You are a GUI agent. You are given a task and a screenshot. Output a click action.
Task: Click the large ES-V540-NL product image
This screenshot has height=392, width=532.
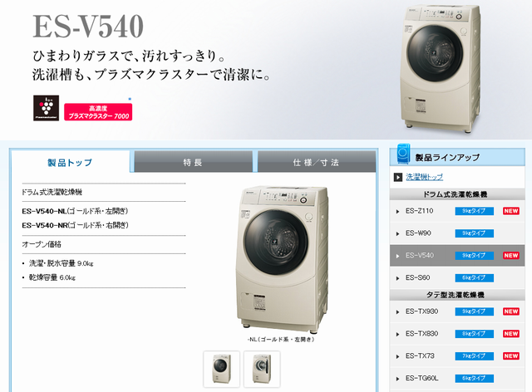pyautogui.click(x=283, y=259)
